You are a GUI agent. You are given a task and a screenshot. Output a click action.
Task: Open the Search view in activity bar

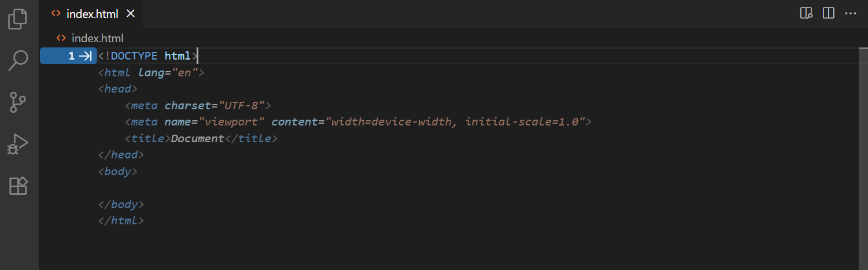(x=19, y=60)
